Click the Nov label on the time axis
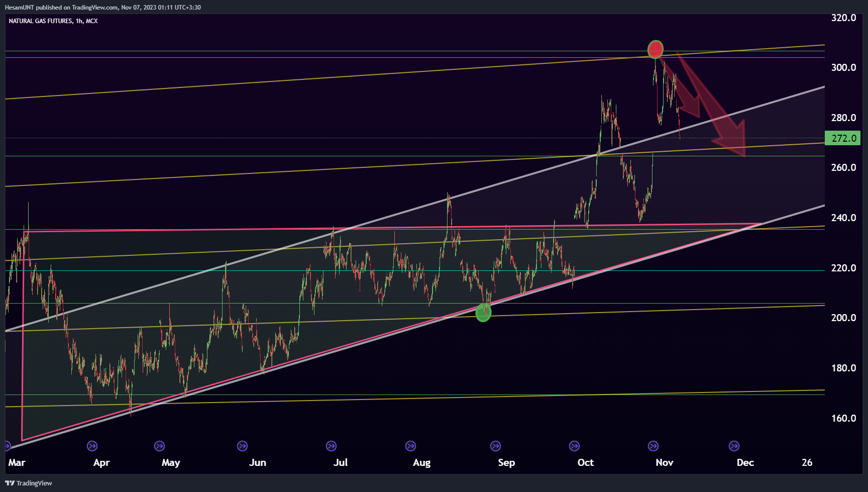The image size is (868, 492). [x=665, y=462]
